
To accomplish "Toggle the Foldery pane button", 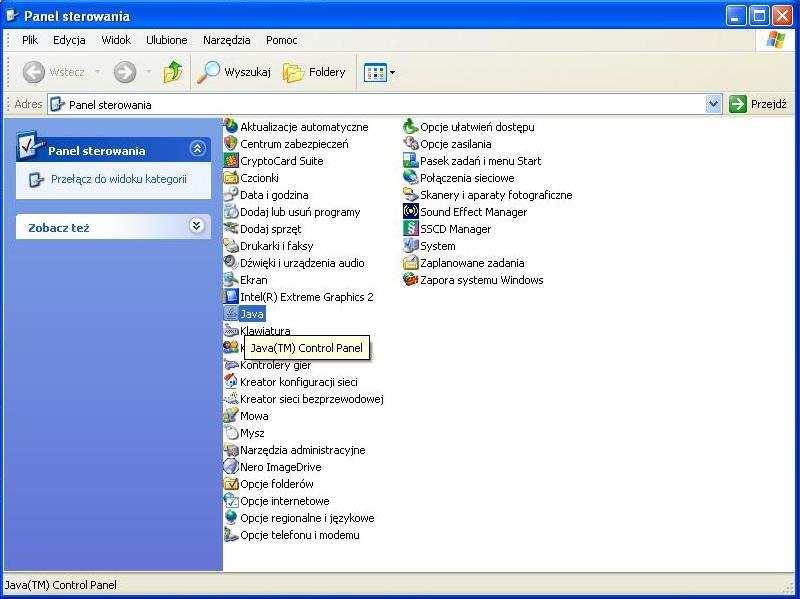I will coord(314,72).
